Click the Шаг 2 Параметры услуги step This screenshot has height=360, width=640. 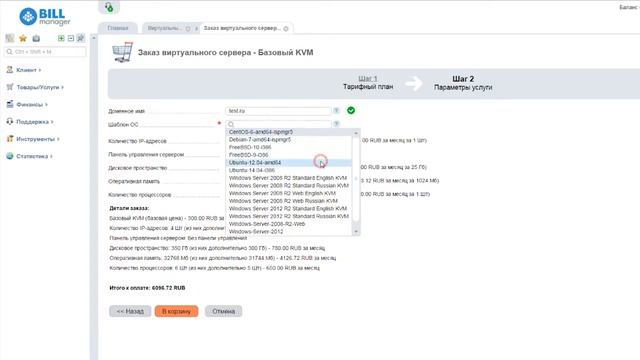(x=463, y=82)
